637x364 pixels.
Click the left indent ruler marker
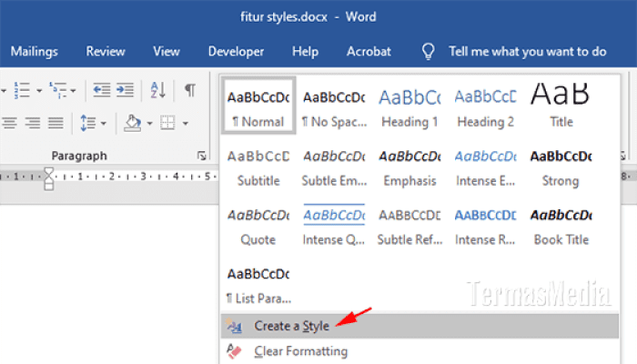tap(49, 186)
